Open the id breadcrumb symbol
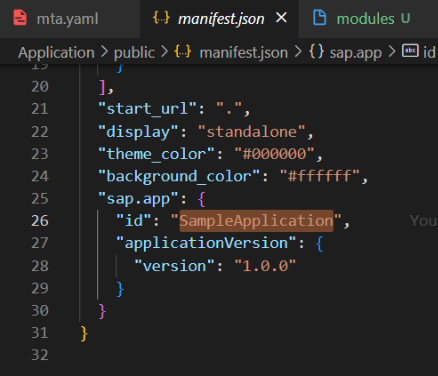This screenshot has width=438, height=376. click(429, 53)
